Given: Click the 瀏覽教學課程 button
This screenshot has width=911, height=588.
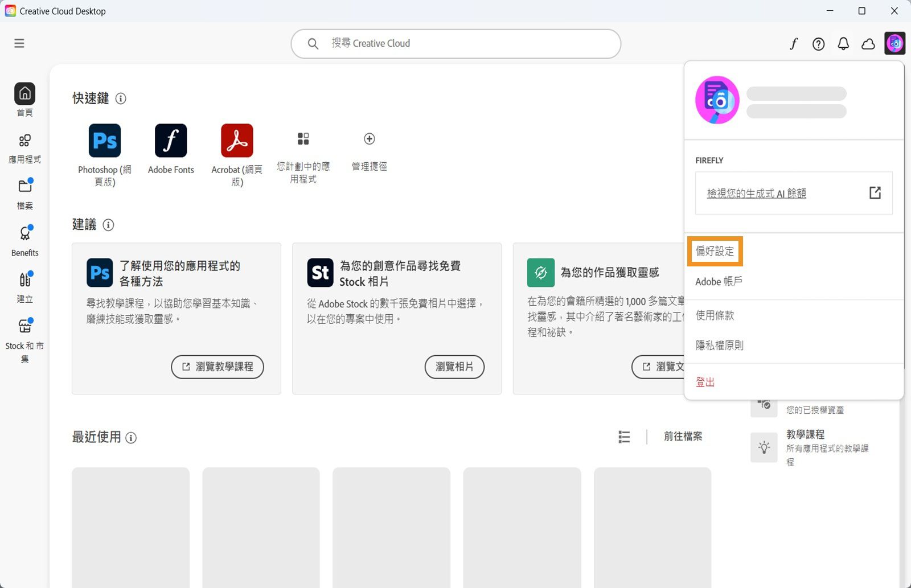Looking at the screenshot, I should 218,367.
